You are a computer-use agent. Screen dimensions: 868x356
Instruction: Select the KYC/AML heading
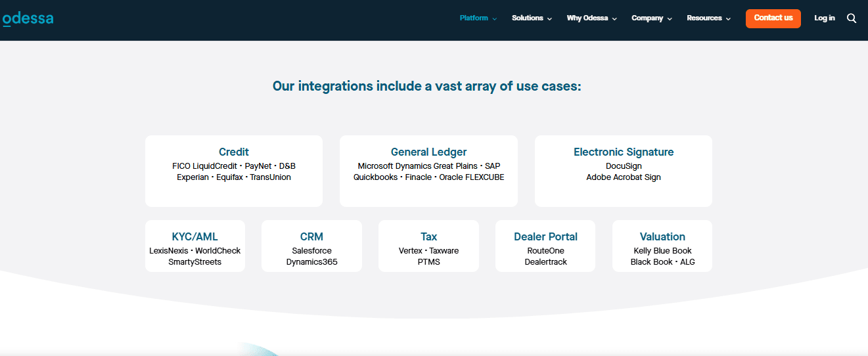pos(194,236)
